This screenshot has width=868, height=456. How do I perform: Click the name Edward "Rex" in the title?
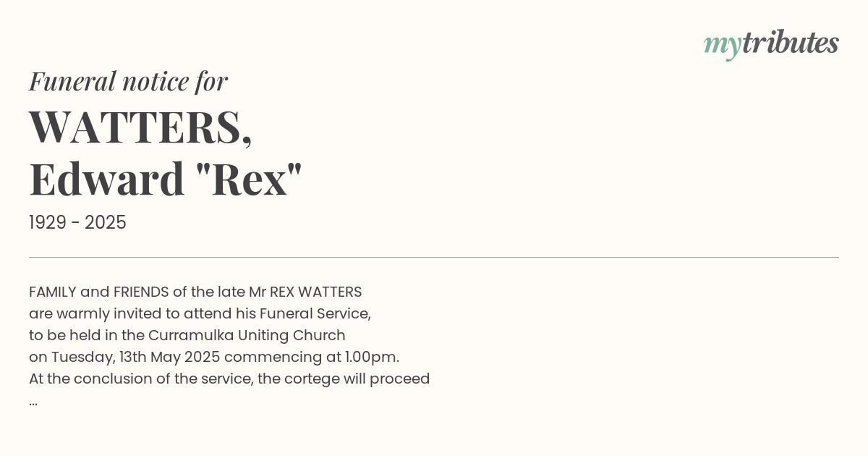tap(166, 179)
